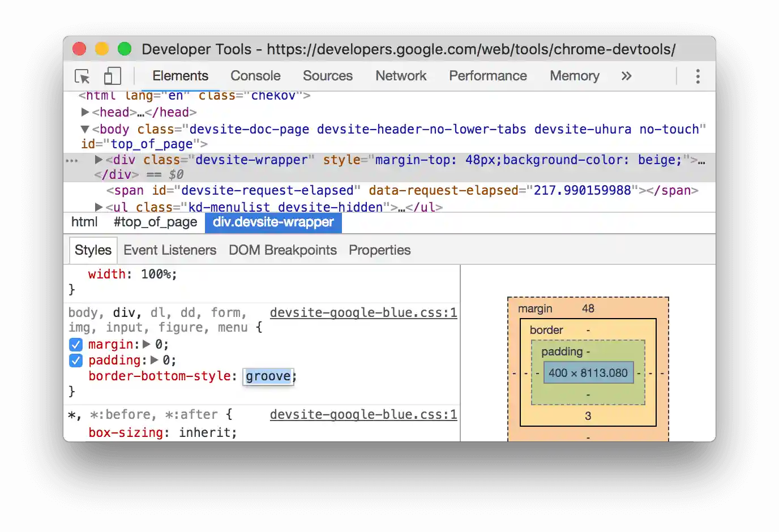
Task: Select the span devsite-request-elapsed node
Action: pos(402,191)
